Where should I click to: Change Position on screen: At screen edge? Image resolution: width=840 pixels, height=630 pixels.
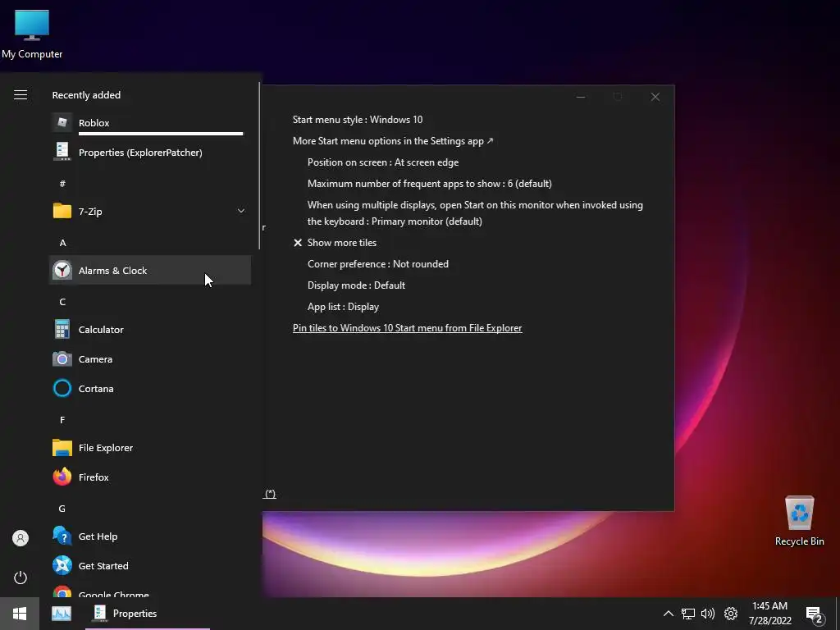[383, 162]
